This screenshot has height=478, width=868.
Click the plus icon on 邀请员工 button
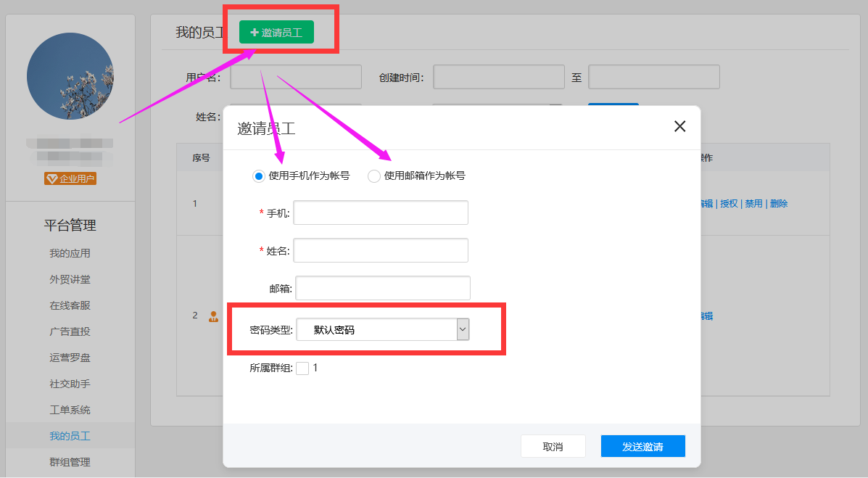click(254, 31)
